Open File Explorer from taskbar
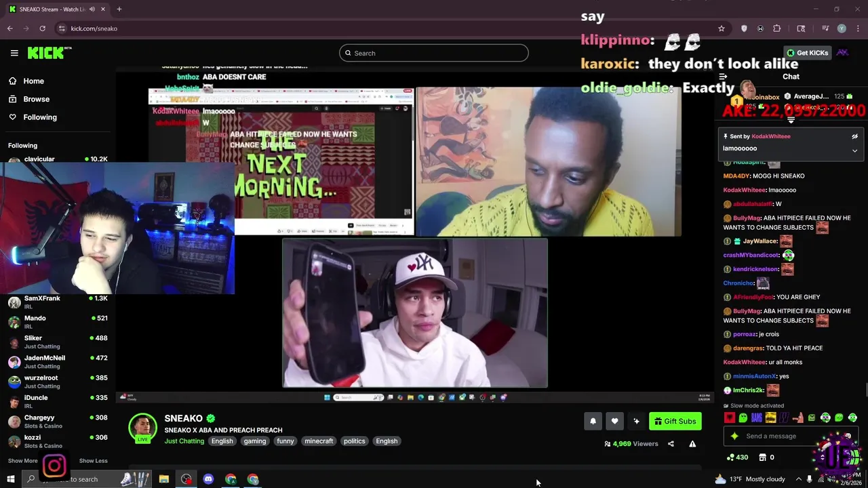The image size is (868, 488). (163, 479)
